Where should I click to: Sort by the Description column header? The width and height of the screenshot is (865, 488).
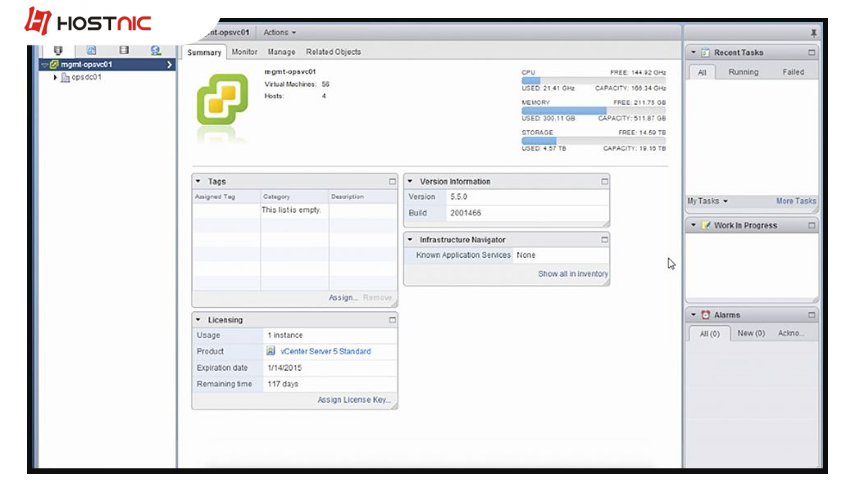tap(362, 197)
